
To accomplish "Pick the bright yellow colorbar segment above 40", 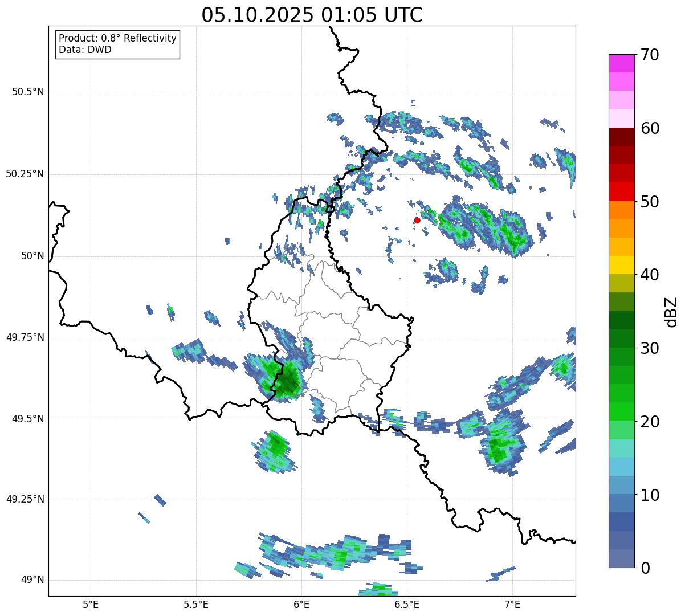I will click(x=622, y=265).
